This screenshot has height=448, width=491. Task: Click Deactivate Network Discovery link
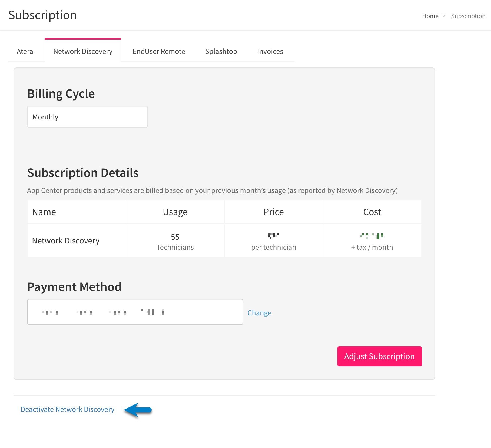pyautogui.click(x=68, y=409)
